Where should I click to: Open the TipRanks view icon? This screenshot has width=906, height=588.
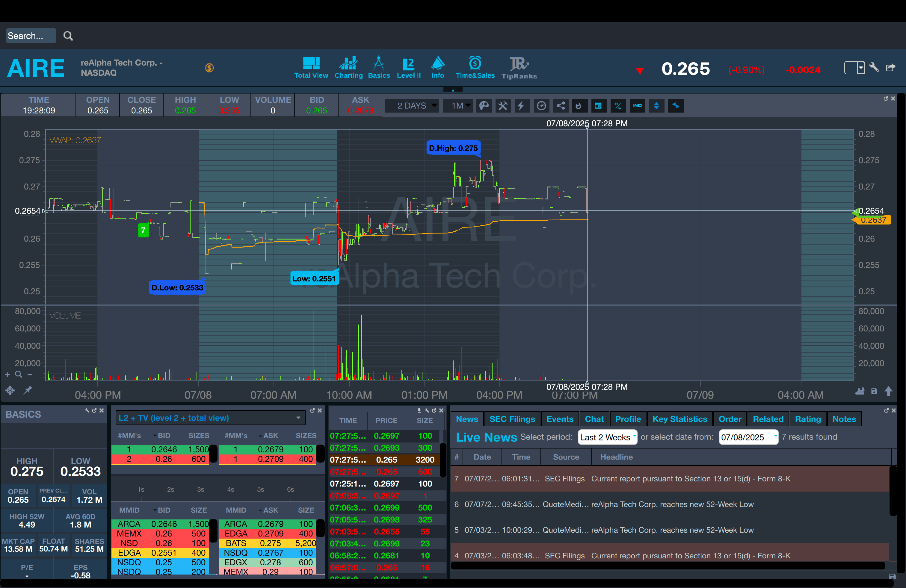tap(519, 68)
